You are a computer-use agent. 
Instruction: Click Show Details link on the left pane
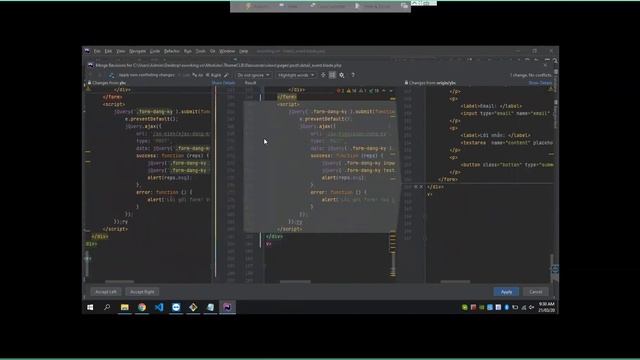pos(223,83)
